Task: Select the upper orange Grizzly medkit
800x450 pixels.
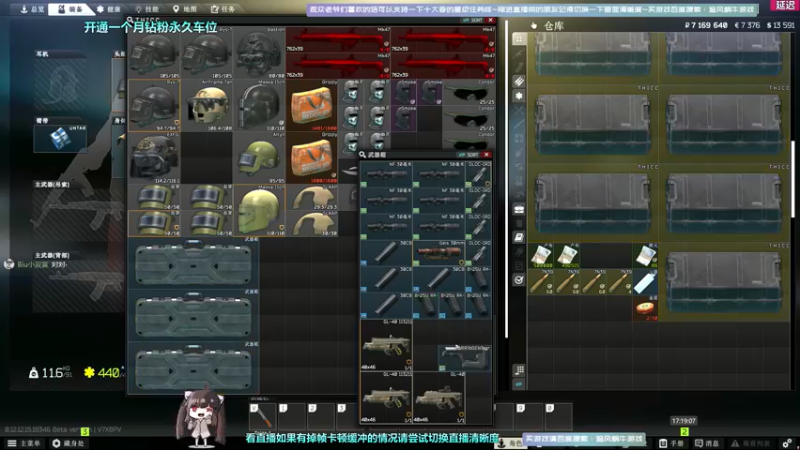Action: (312, 106)
